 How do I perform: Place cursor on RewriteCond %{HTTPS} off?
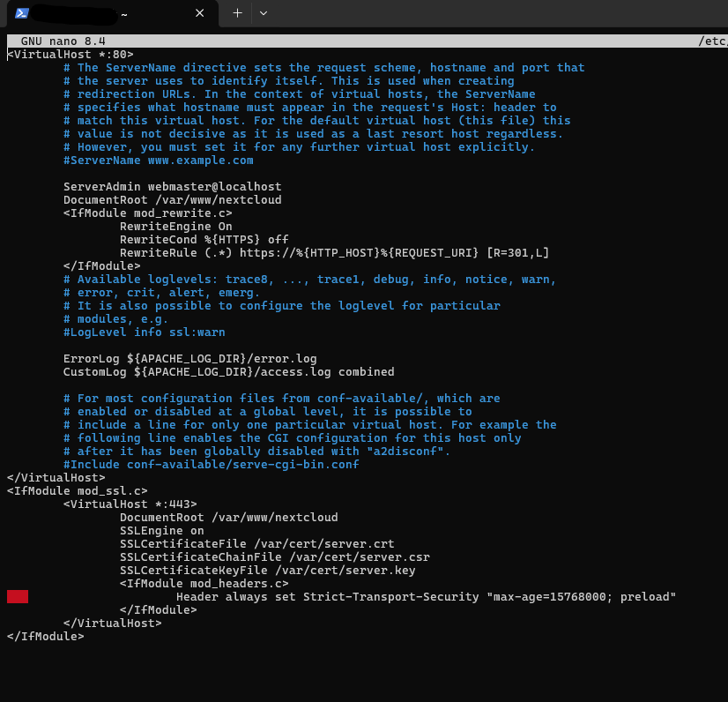(x=204, y=240)
